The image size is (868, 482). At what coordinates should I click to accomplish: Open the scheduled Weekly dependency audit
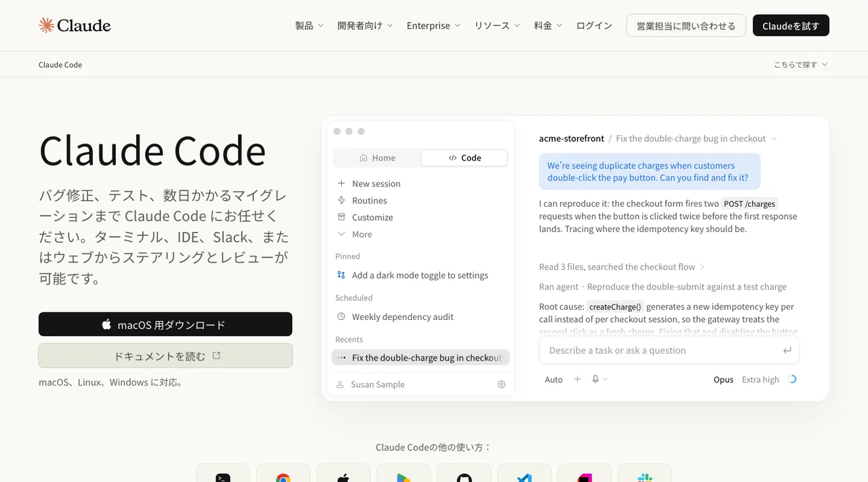tap(403, 317)
